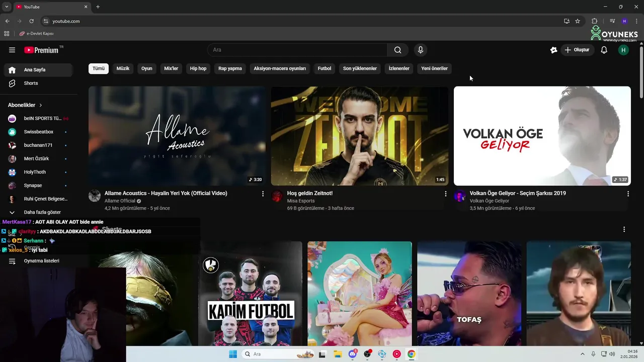Screen dimensions: 644x362
Task: Click the Oluştur create button
Action: tap(577, 50)
